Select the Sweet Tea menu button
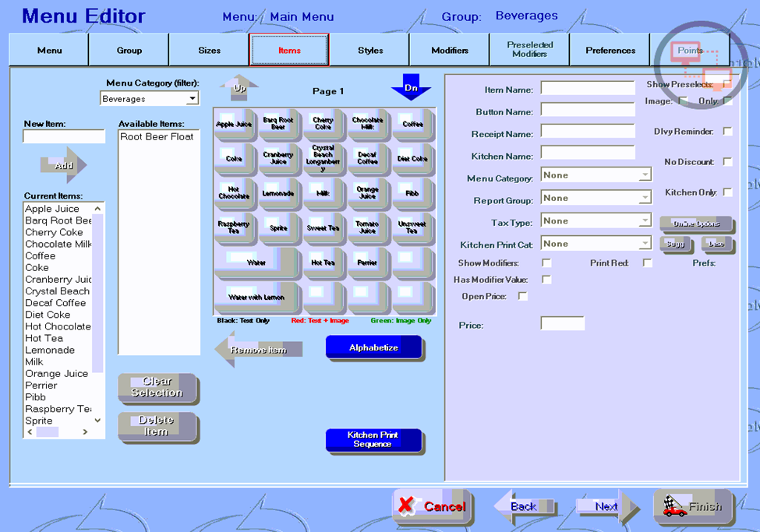The height and width of the screenshot is (532, 760). click(323, 227)
